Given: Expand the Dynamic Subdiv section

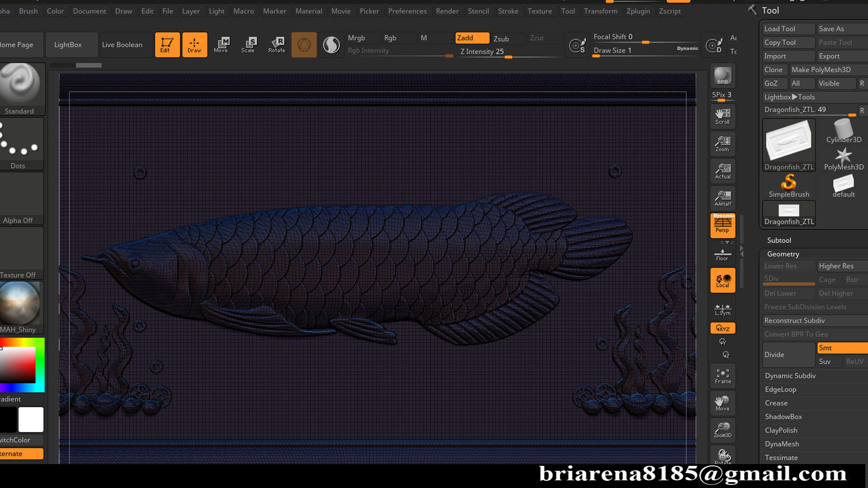Looking at the screenshot, I should [790, 375].
